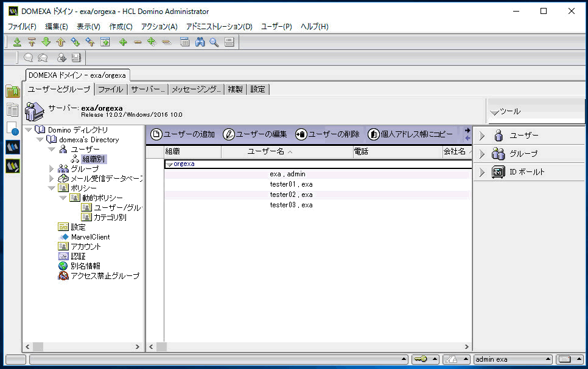Viewport: 588px width, 369px height.
Task: Expand the ID ボールト tools section
Action: [481, 171]
